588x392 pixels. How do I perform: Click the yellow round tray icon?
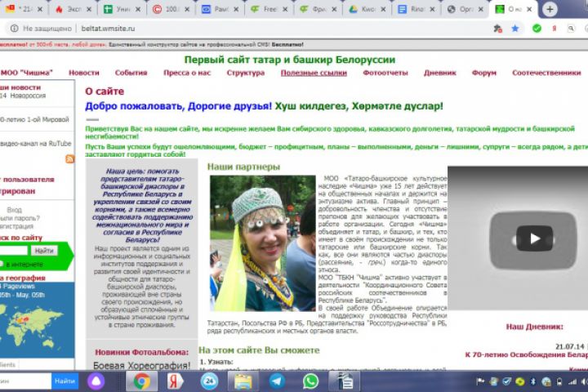coord(519,382)
